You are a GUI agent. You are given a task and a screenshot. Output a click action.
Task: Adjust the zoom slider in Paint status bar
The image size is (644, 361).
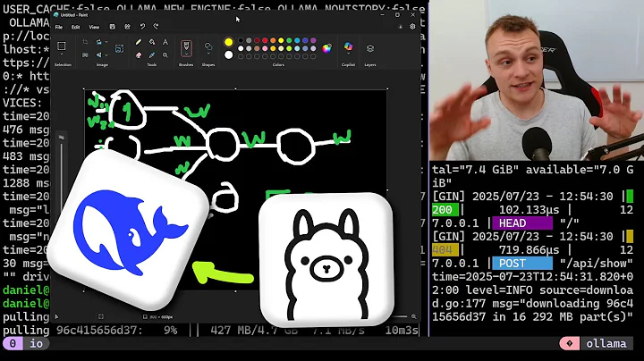click(401, 316)
